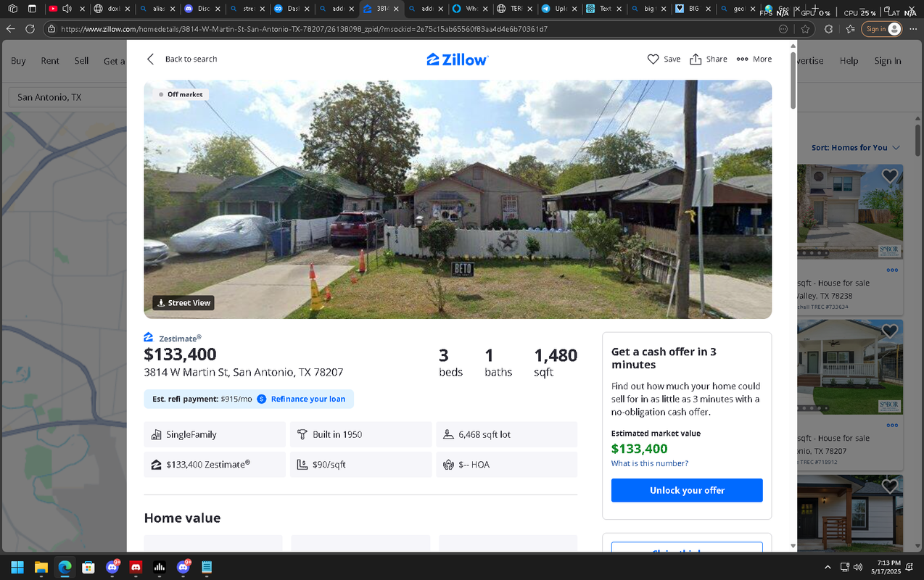Go back using Back to search arrow
Viewport: 924px width, 580px height.
tap(151, 59)
